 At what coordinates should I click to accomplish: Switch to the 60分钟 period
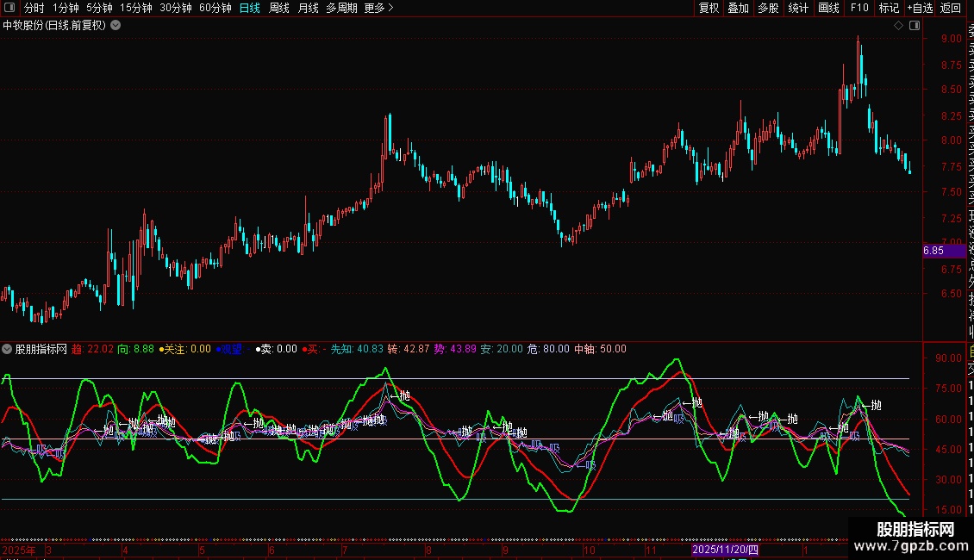pyautogui.click(x=215, y=9)
